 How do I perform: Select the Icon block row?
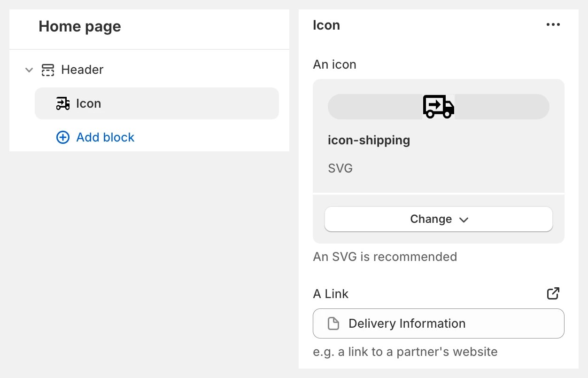(x=156, y=103)
